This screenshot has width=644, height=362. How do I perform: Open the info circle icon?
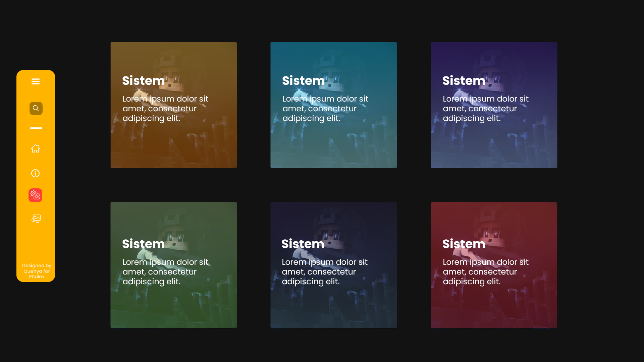[35, 173]
